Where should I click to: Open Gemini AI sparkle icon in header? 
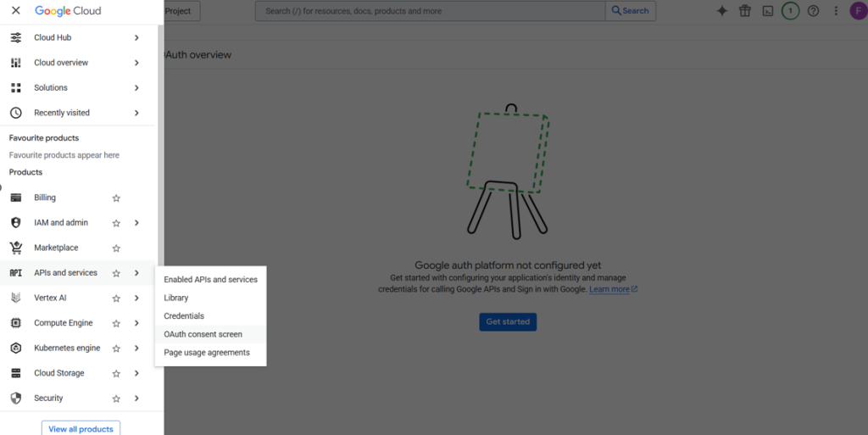[x=722, y=11]
